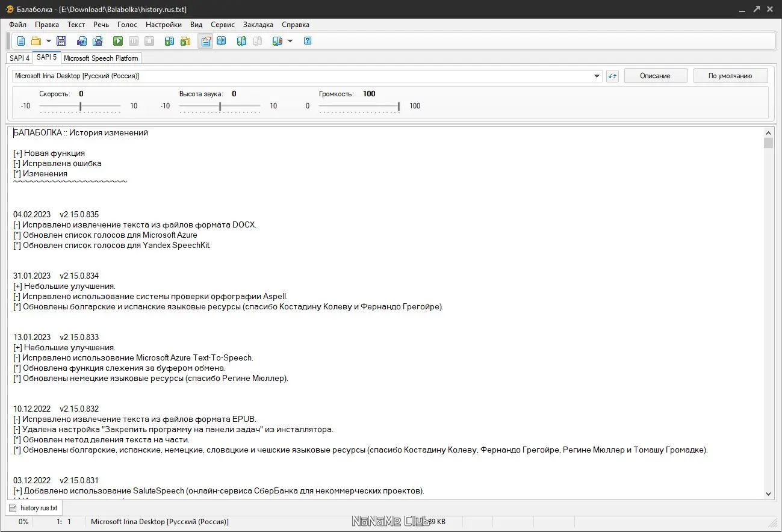Click the open book with letters icon
Image resolution: width=782 pixels, height=532 pixels.
[x=222, y=41]
